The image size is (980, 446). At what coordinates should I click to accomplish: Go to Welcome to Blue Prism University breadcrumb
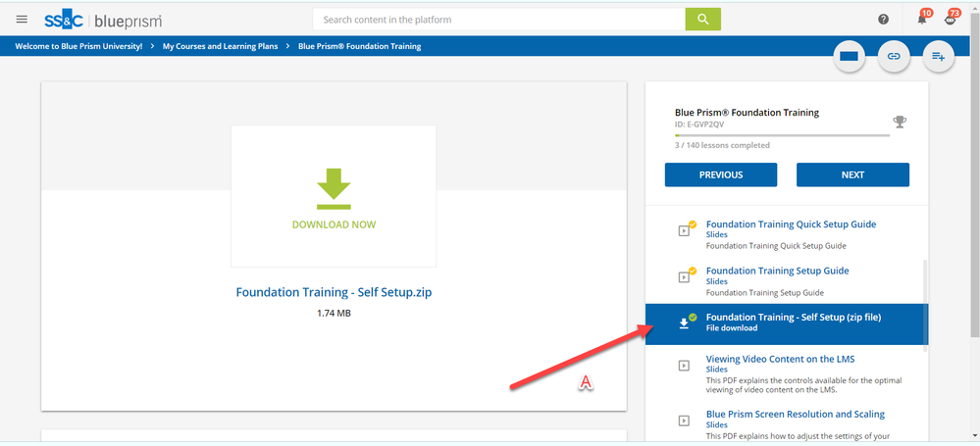click(78, 46)
